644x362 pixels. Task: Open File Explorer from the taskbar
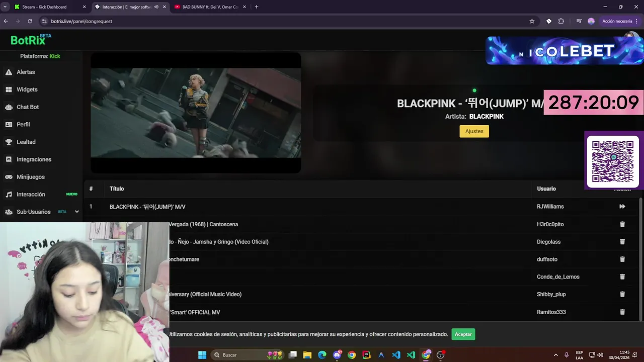pyautogui.click(x=307, y=355)
